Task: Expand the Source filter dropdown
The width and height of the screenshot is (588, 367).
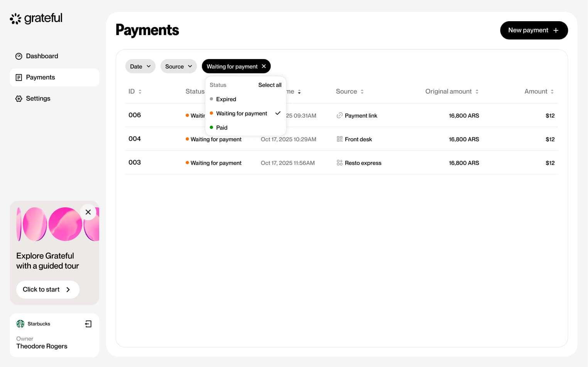Action: 178,66
